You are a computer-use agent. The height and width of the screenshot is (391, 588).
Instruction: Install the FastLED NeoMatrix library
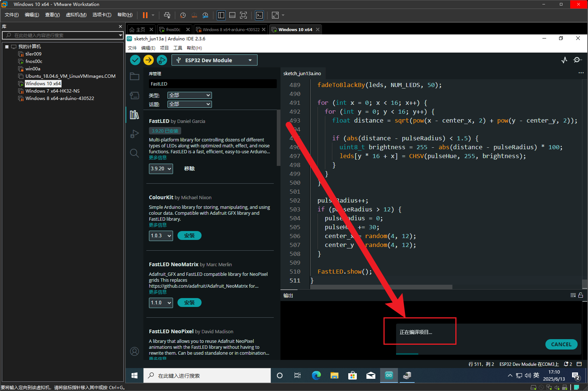pyautogui.click(x=189, y=303)
